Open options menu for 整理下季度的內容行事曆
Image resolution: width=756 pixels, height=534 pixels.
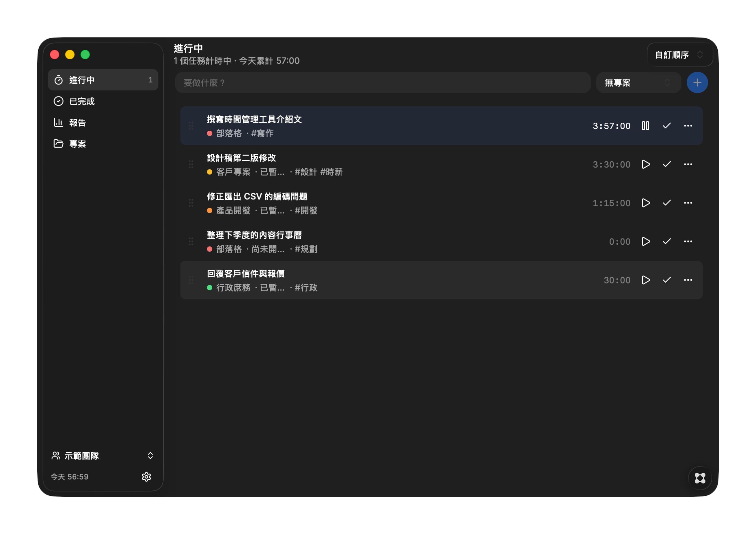coord(688,241)
